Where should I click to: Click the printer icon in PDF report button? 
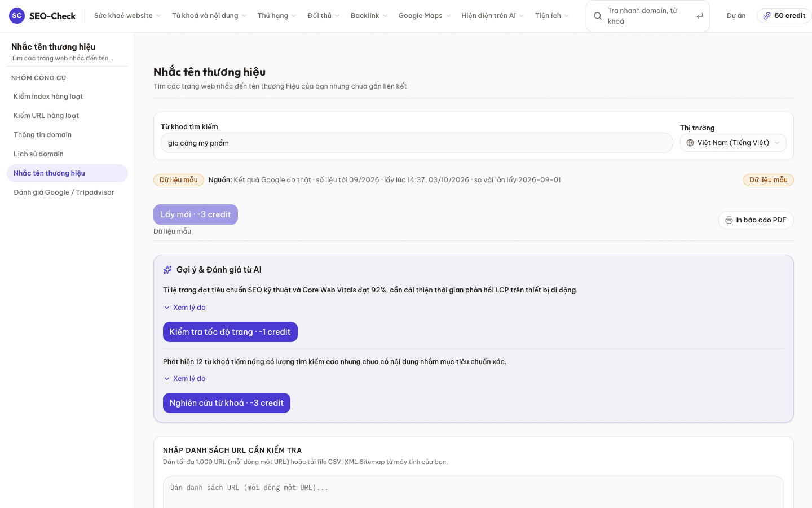(729, 220)
